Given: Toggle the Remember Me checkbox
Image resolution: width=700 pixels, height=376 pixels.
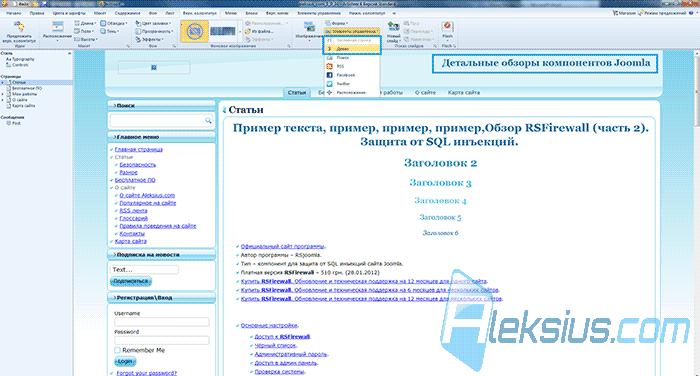Looking at the screenshot, I should click(x=117, y=350).
